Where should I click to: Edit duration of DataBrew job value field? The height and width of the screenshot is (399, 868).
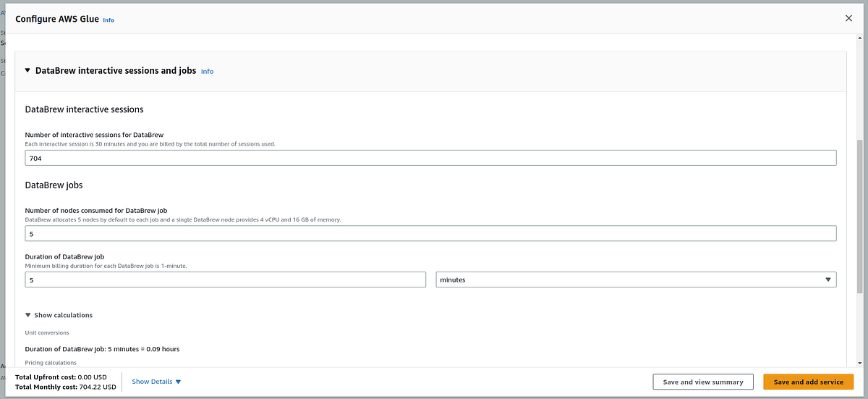(225, 280)
